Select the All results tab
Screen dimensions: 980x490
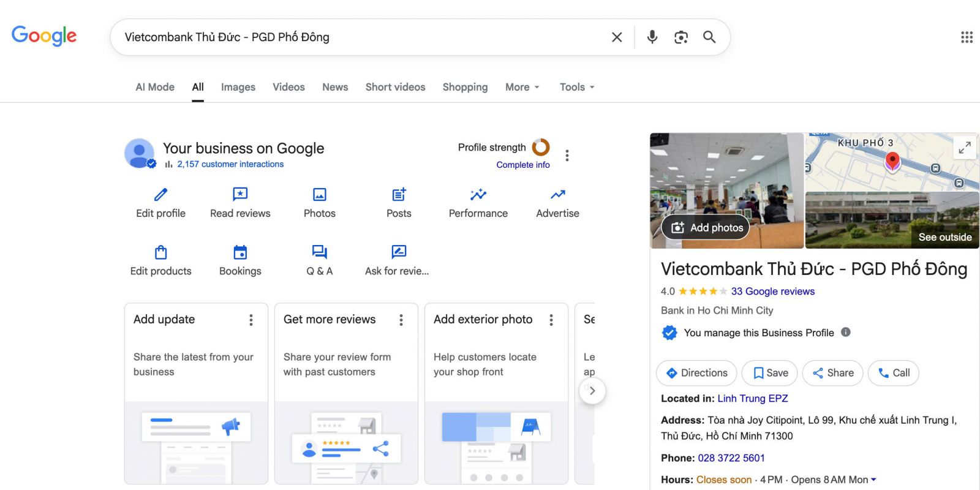198,87
